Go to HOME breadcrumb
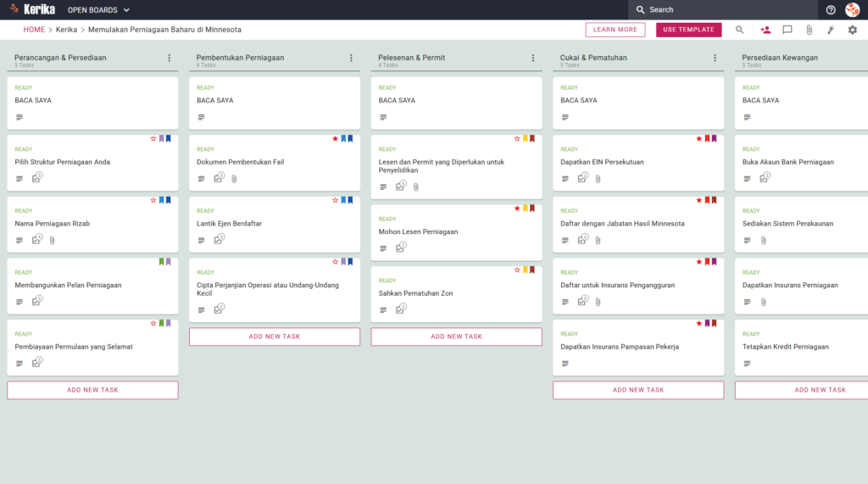 pyautogui.click(x=34, y=30)
